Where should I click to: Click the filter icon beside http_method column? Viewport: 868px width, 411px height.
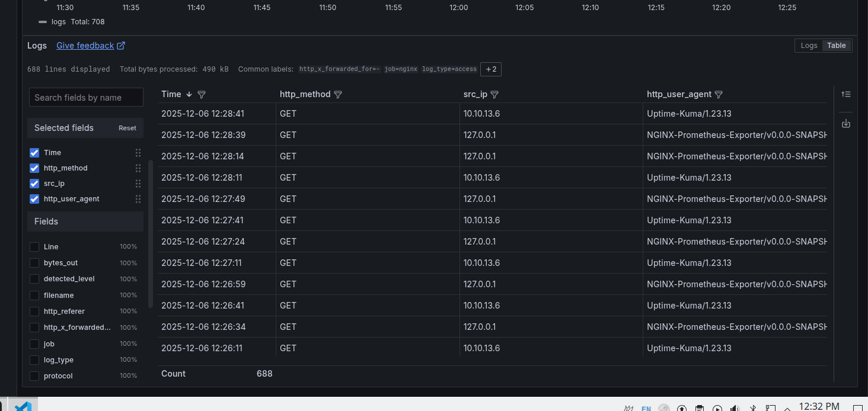pyautogui.click(x=338, y=95)
